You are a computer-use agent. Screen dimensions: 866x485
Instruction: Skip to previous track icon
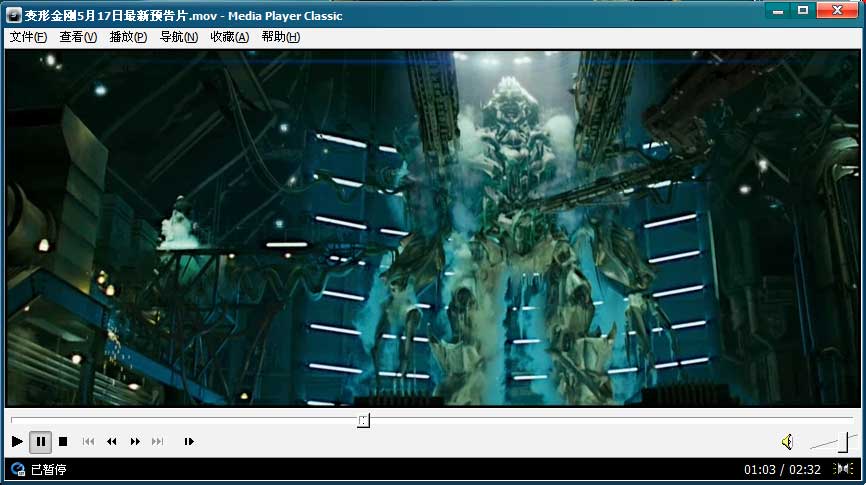tap(88, 441)
